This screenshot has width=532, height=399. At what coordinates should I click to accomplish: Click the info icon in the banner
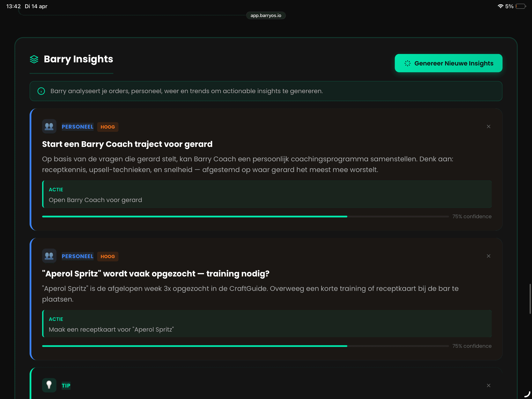point(41,91)
